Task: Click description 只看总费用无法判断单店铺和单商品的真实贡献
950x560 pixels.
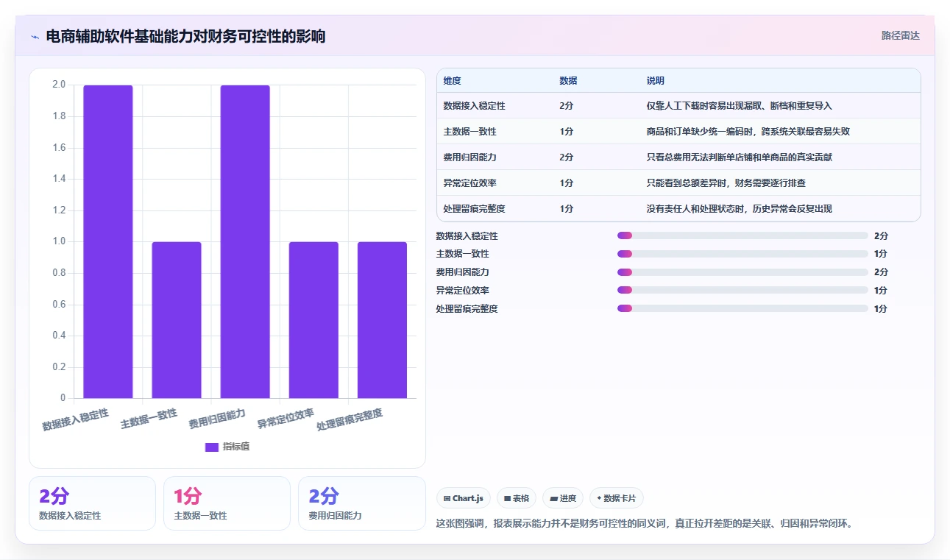Action: click(740, 157)
